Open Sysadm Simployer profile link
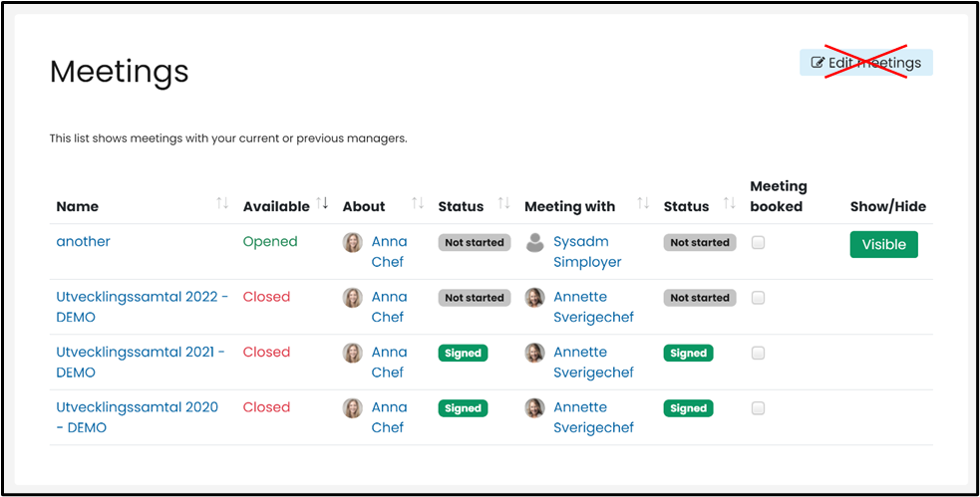This screenshot has height=497, width=980. click(x=586, y=252)
